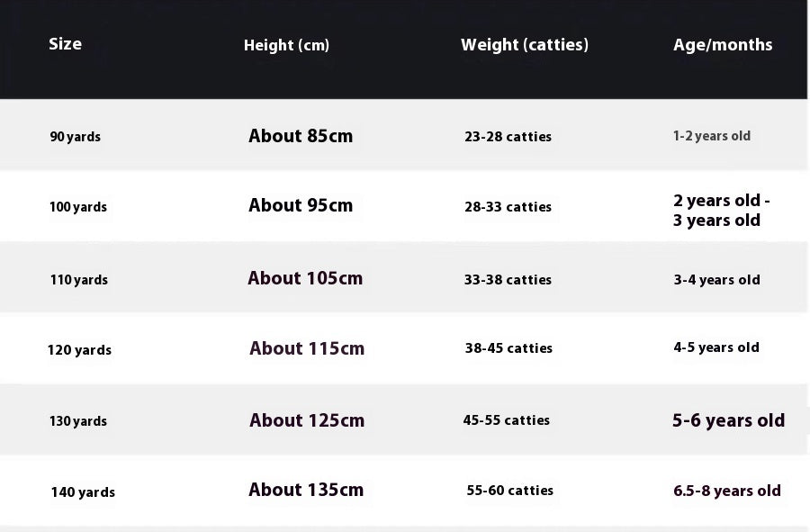Screen dimensions: 810x532
Task: Select the 130 yards size cell
Action: coord(77,421)
